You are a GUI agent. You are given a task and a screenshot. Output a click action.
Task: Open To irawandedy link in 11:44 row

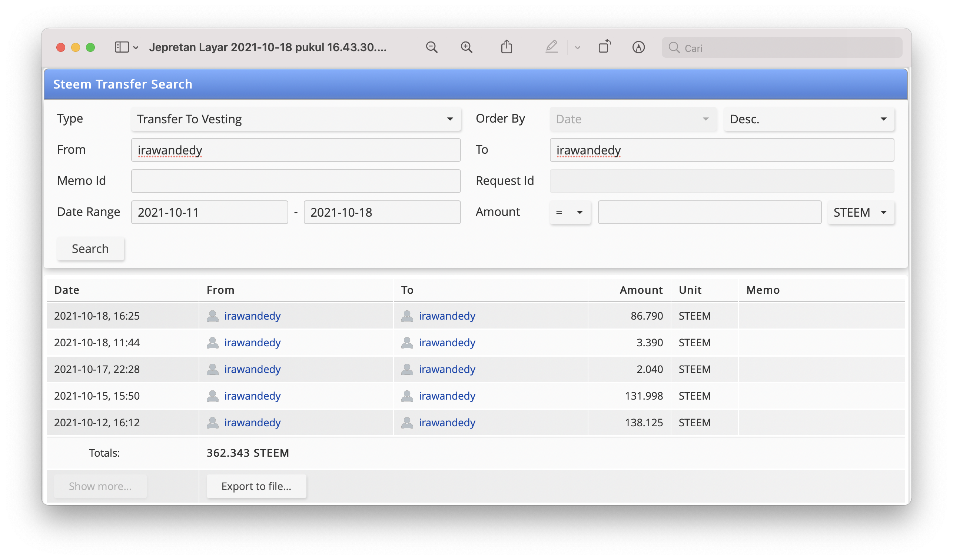447,342
